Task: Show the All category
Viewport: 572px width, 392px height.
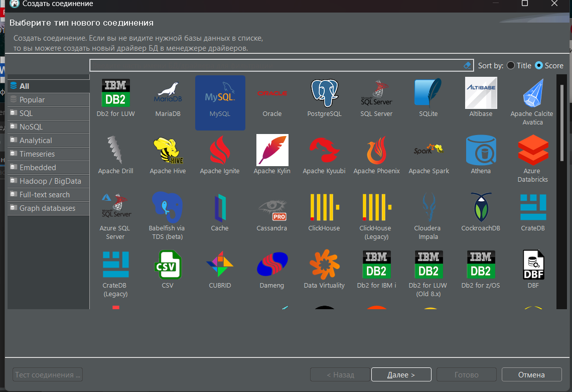Action: click(49, 86)
